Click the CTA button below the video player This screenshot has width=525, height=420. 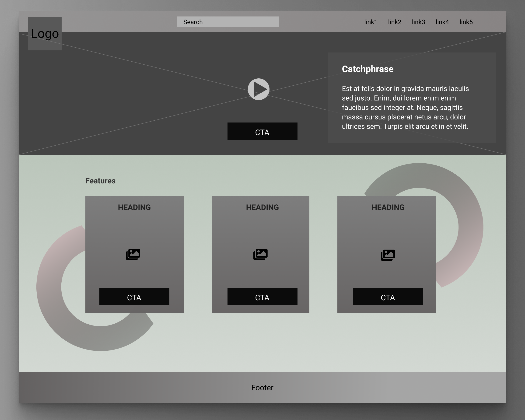coord(262,131)
